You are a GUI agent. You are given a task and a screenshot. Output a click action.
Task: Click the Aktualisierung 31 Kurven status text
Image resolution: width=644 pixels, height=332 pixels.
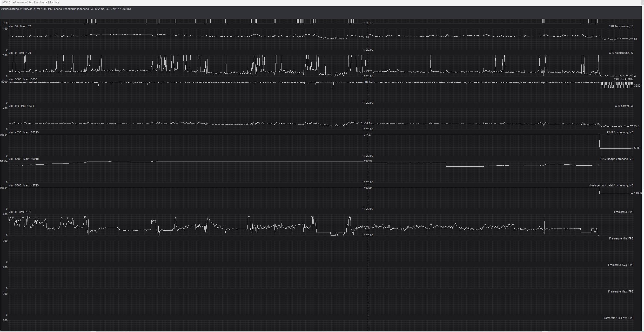66,9
